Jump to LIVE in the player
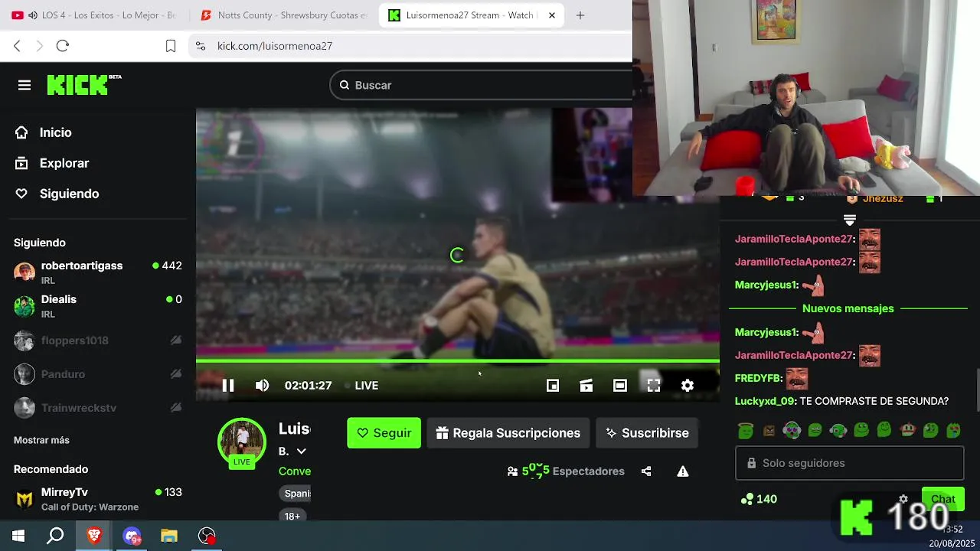This screenshot has height=551, width=980. click(x=361, y=385)
